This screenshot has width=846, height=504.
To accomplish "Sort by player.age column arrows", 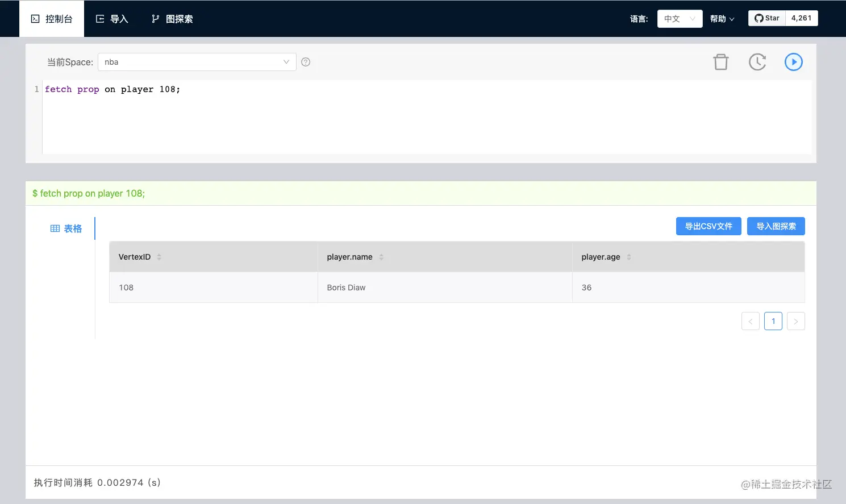I will click(629, 257).
